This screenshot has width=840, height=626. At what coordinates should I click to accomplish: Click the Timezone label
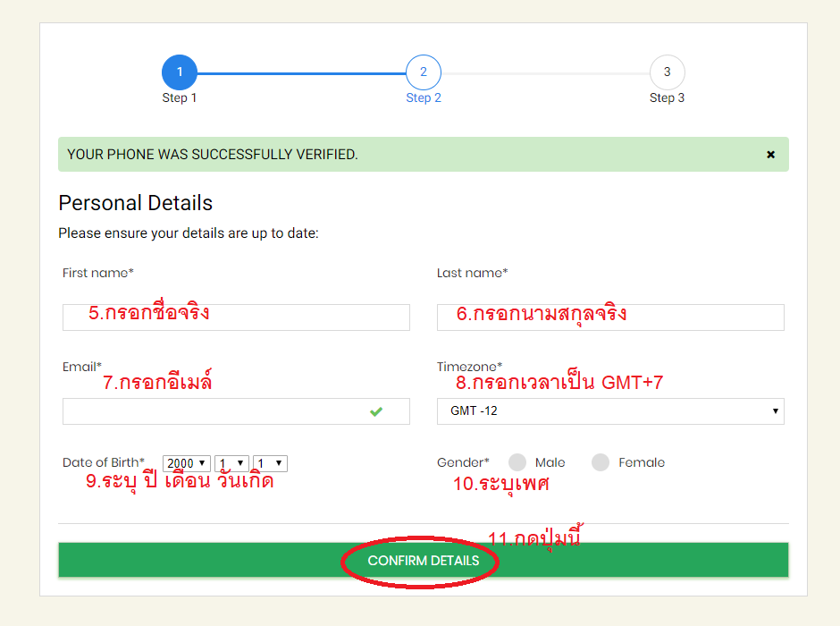(469, 367)
